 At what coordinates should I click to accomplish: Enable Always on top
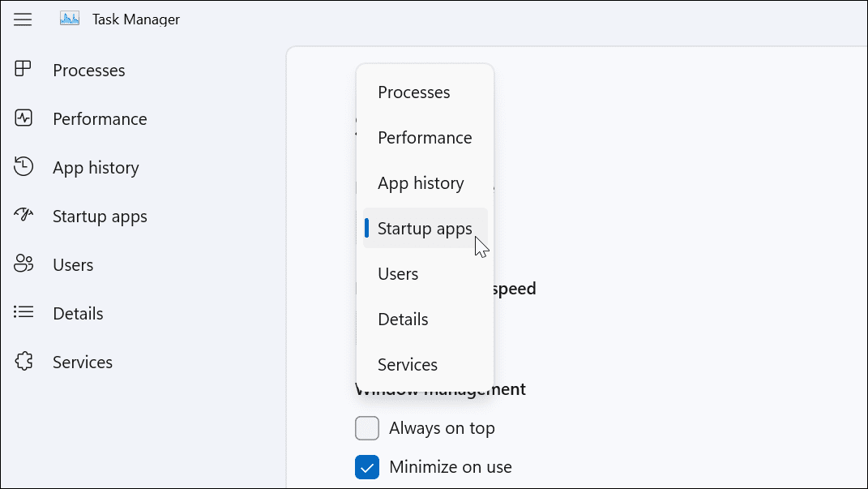click(367, 427)
